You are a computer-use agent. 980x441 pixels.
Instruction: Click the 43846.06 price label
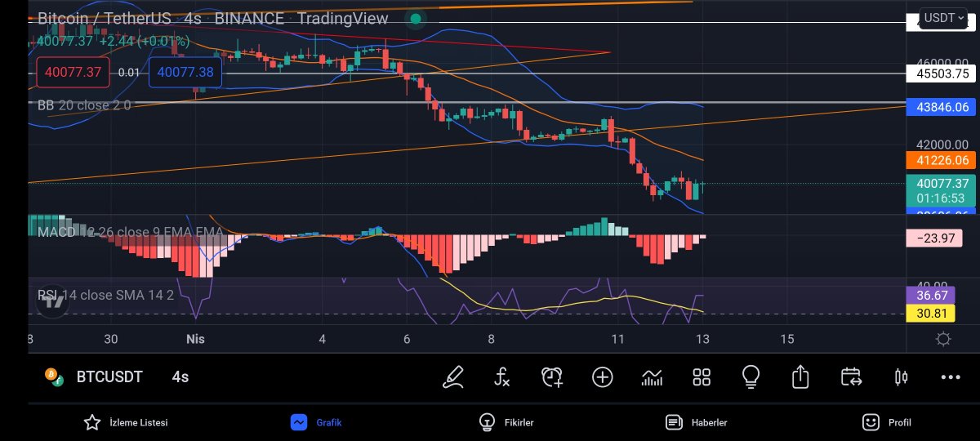[x=941, y=107]
